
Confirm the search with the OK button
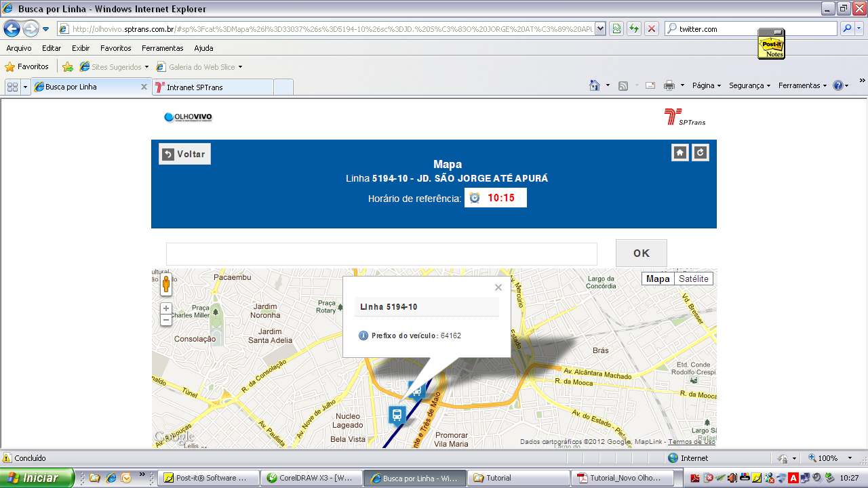pos(642,253)
